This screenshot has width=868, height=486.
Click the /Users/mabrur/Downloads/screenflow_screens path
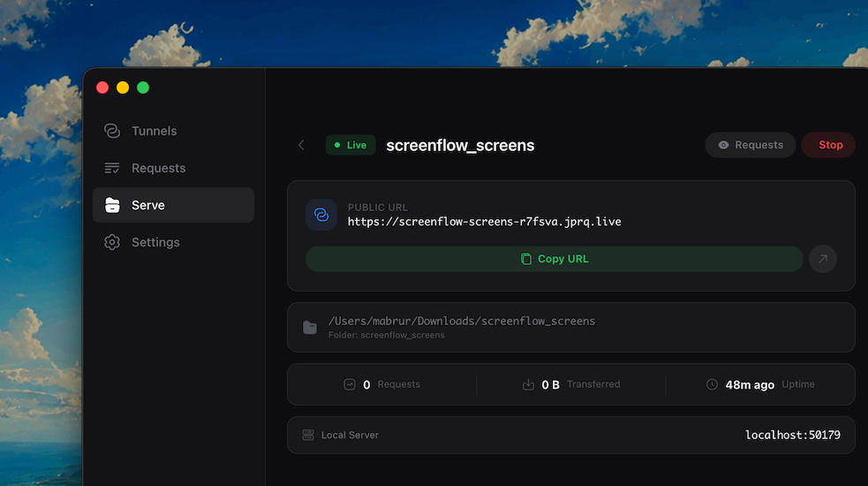point(462,321)
